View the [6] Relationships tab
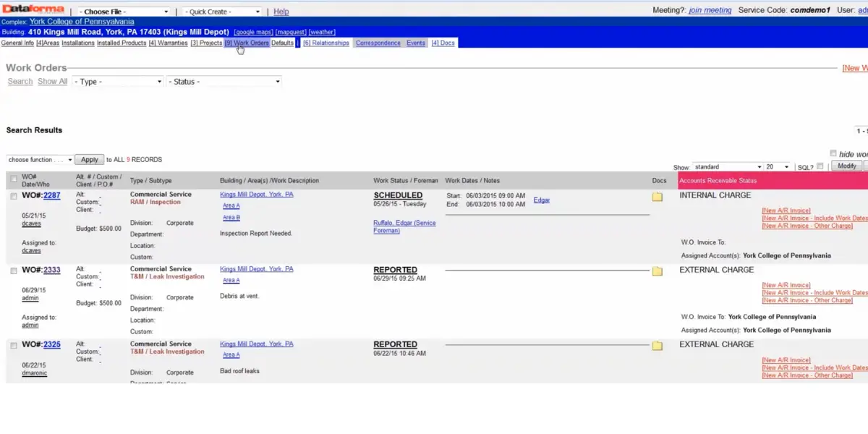This screenshot has height=434, width=868. pos(325,43)
